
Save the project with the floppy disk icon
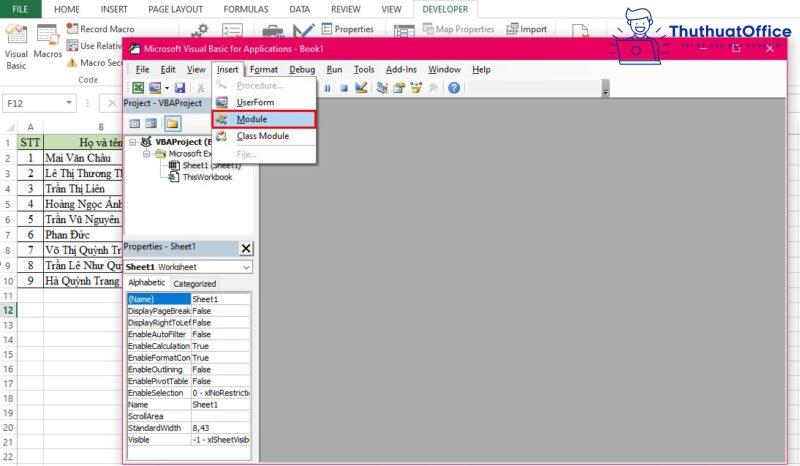[x=180, y=88]
